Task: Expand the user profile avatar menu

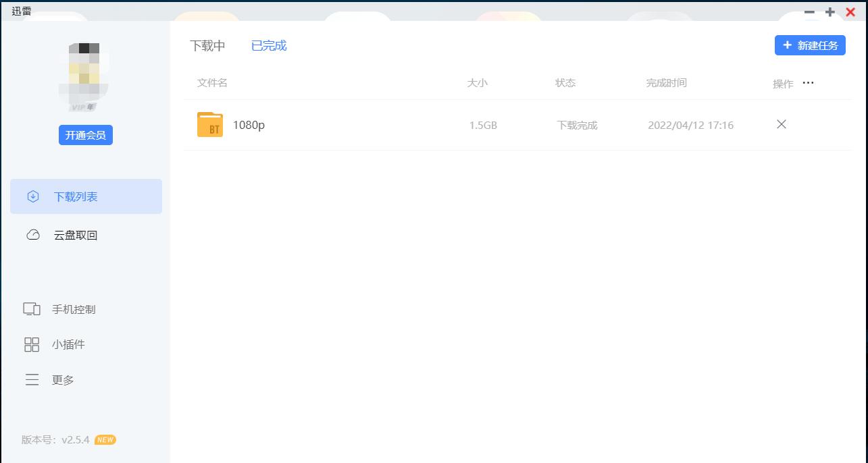Action: pos(85,74)
